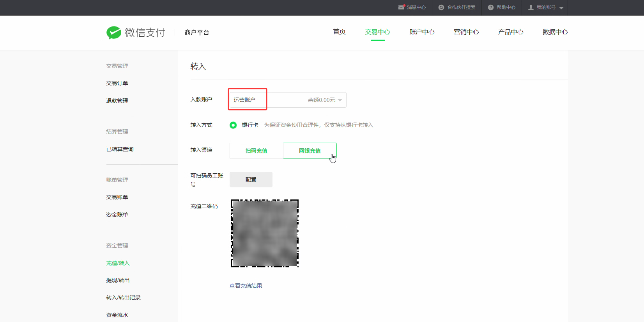The width and height of the screenshot is (644, 322).
Task: Open 资金账单 in the sidebar
Action: [x=117, y=215]
